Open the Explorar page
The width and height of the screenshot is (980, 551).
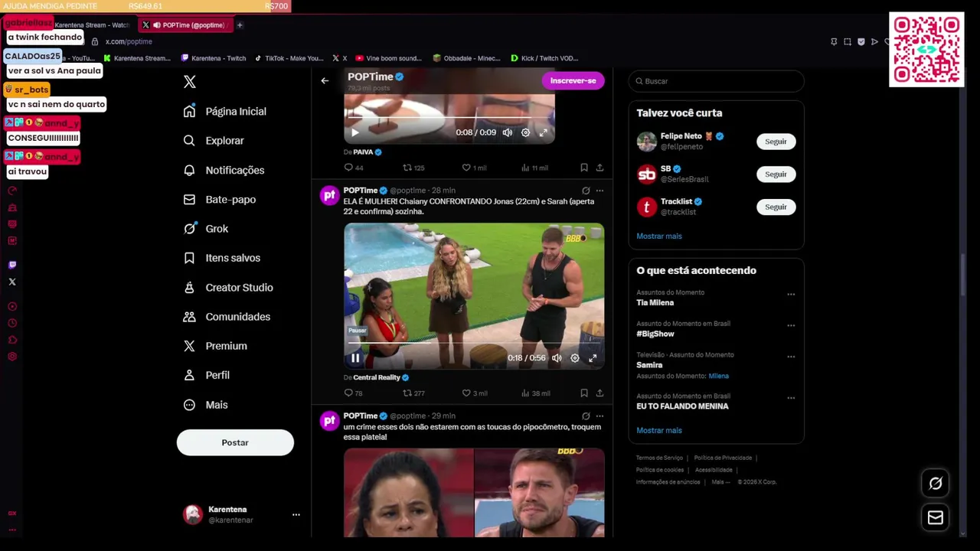214,141
